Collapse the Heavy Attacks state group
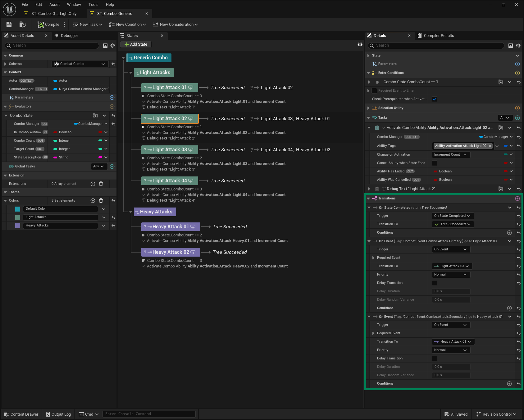The image size is (524, 420). [131, 212]
